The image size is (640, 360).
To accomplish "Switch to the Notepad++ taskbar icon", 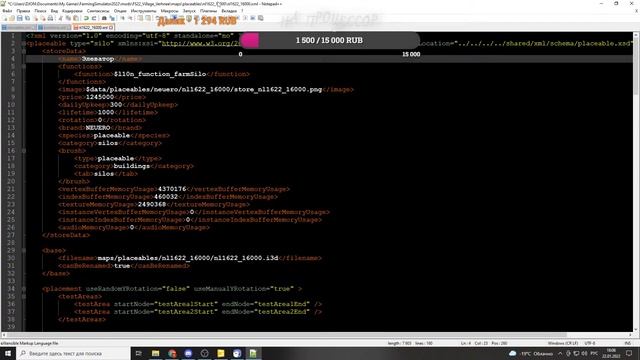I will 253,353.
